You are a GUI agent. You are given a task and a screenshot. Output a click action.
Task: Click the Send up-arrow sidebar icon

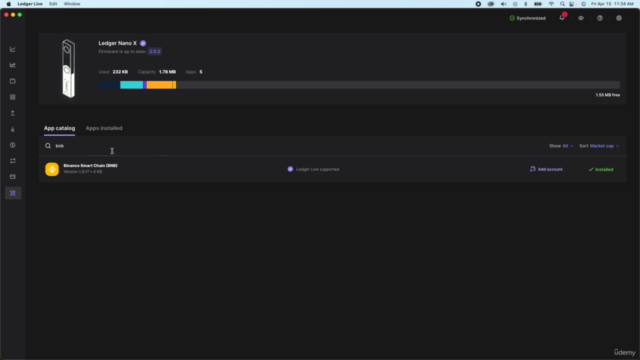tap(13, 113)
